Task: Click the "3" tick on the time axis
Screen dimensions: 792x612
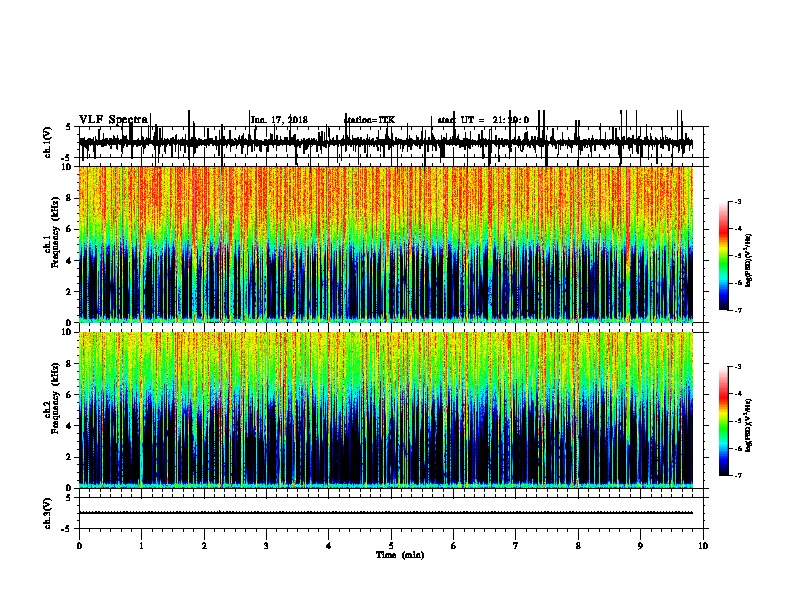Action: (266, 546)
